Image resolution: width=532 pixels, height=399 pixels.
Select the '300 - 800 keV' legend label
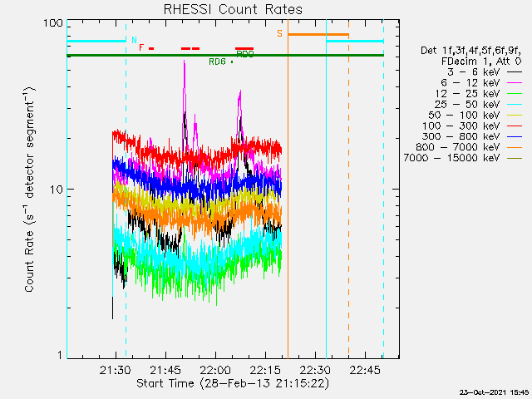coord(461,136)
